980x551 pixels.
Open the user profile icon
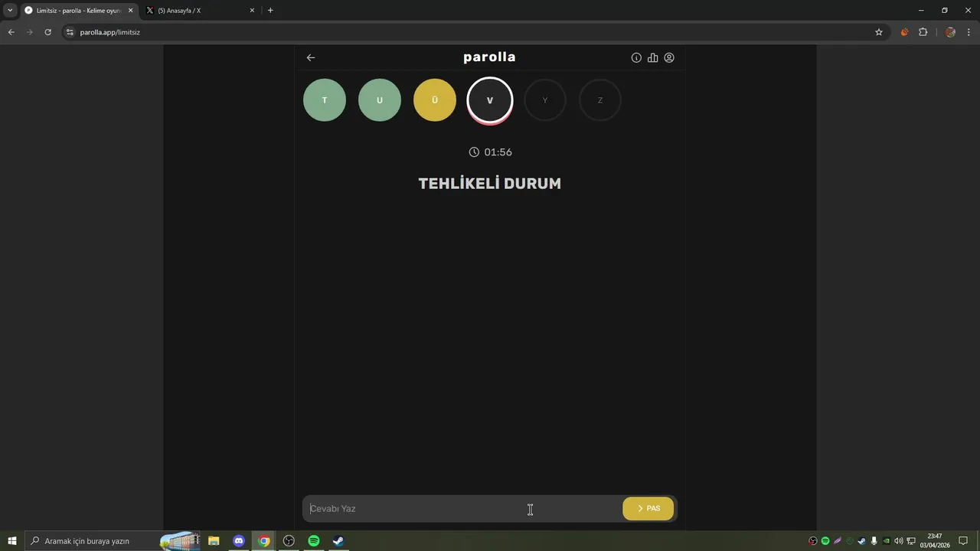[x=669, y=57]
